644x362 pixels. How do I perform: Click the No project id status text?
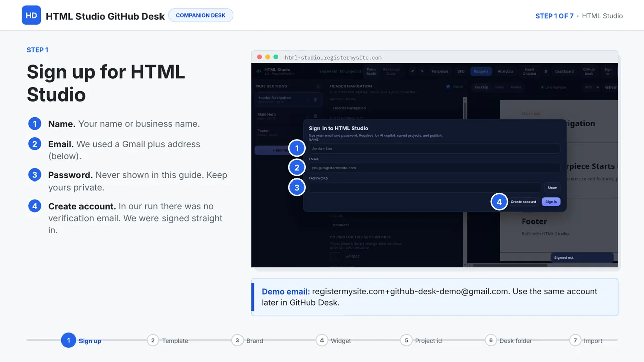coord(350,71)
